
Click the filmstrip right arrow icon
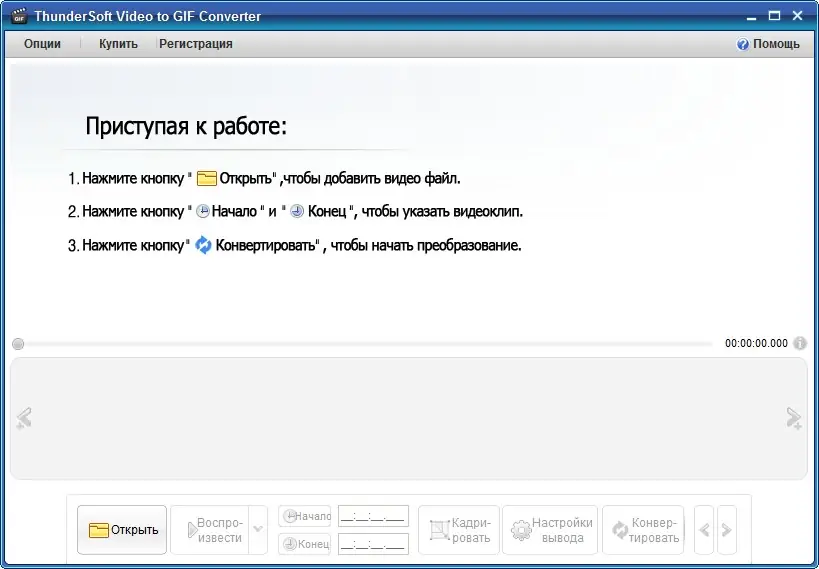pyautogui.click(x=794, y=418)
